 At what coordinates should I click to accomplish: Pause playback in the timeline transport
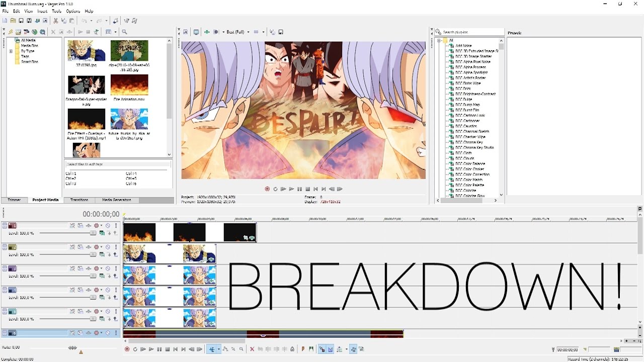[159, 349]
